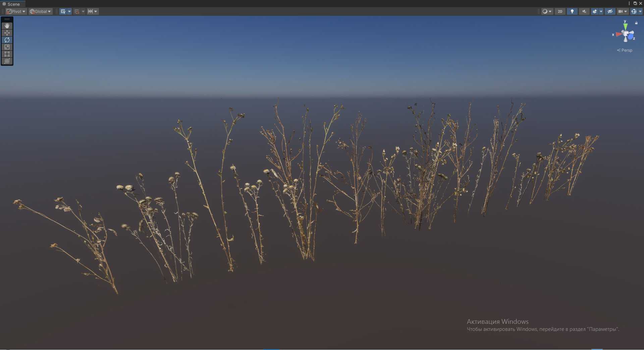The height and width of the screenshot is (350, 644).
Task: Click the tools overlay drag handle
Action: coord(7,19)
